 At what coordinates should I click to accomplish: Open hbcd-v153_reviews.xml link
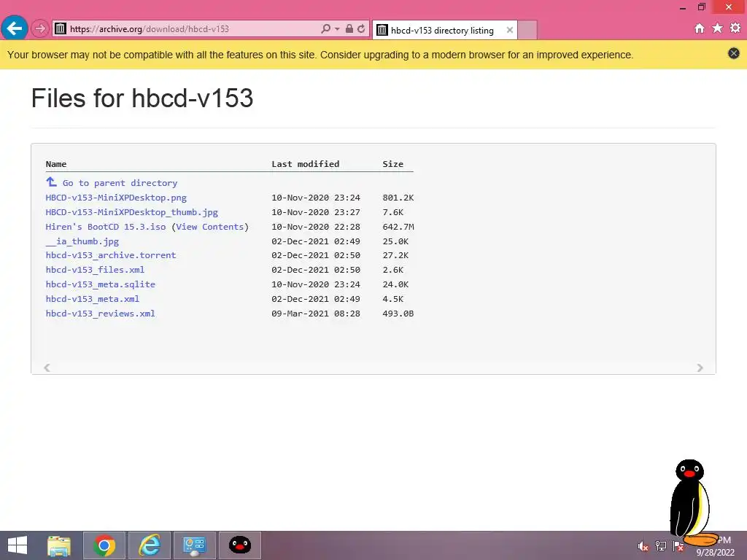tap(100, 314)
